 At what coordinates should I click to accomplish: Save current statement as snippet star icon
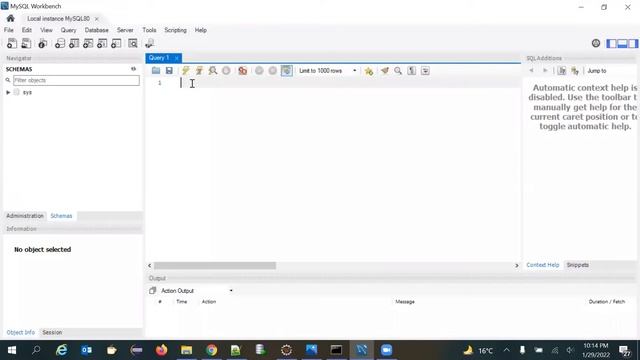[x=369, y=71]
